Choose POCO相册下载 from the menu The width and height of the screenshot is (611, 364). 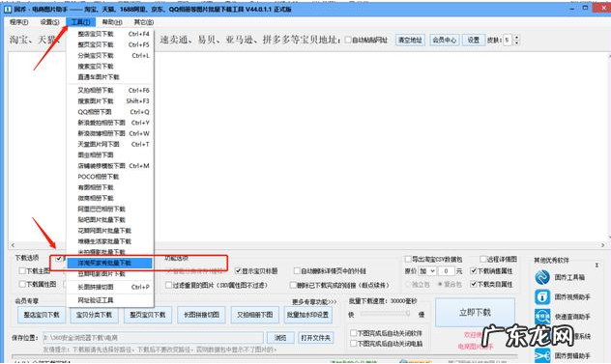110,177
